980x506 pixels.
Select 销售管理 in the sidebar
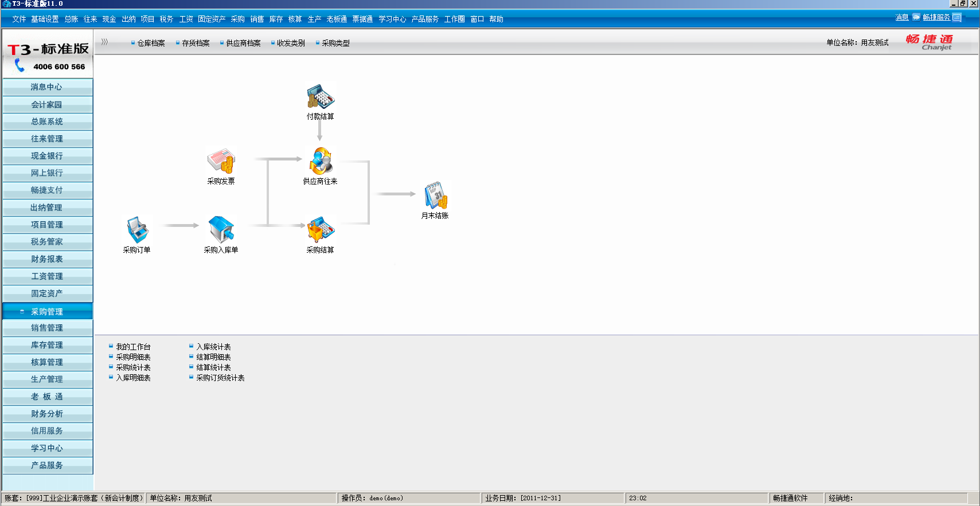(x=48, y=328)
